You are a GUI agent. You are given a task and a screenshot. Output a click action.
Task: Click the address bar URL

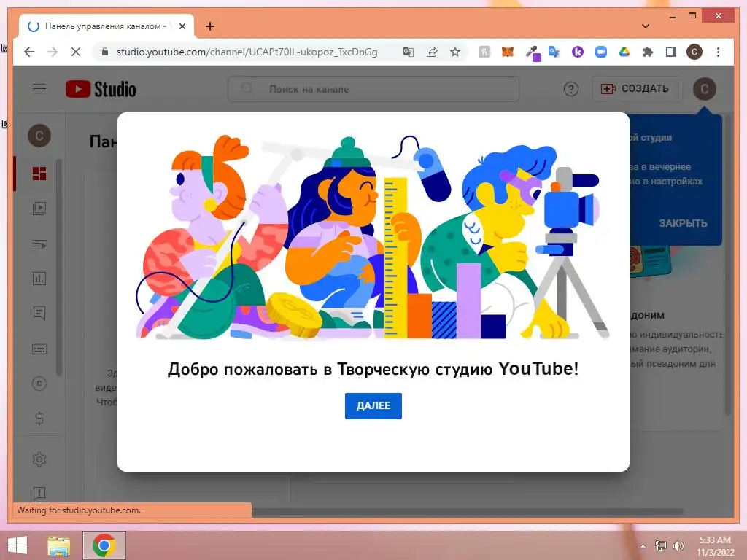[x=247, y=52]
